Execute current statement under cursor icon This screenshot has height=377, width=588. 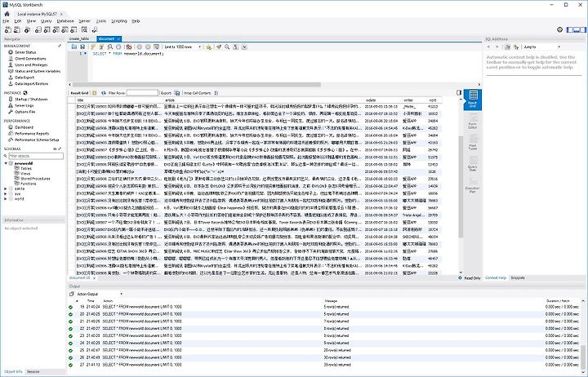[x=101, y=47]
